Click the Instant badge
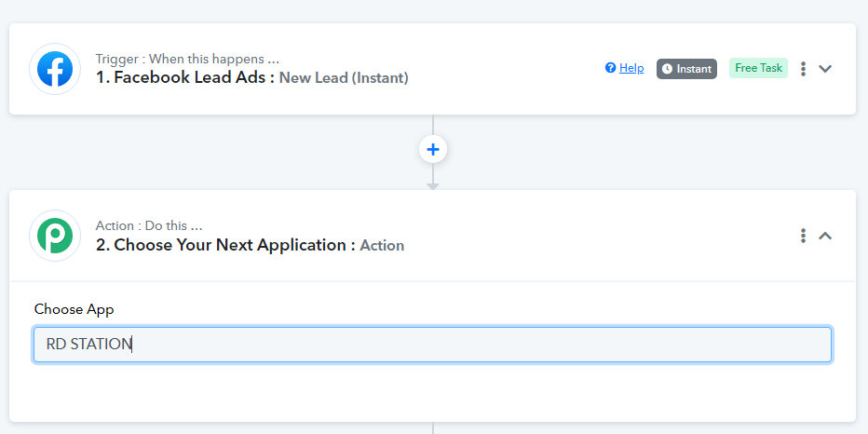The height and width of the screenshot is (434, 868). pyautogui.click(x=686, y=69)
